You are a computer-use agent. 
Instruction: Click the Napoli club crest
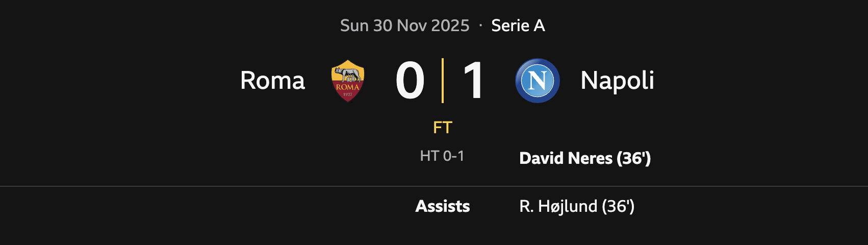(x=538, y=81)
